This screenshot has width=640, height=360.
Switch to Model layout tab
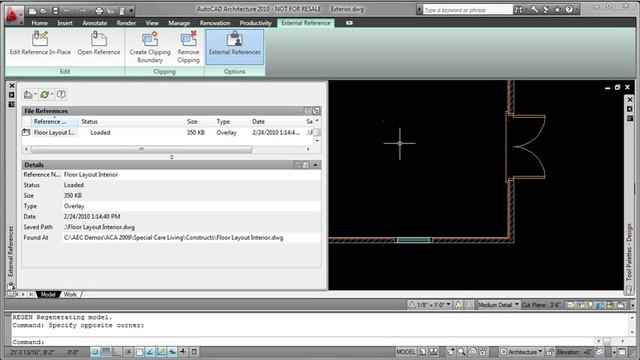[x=48, y=294]
